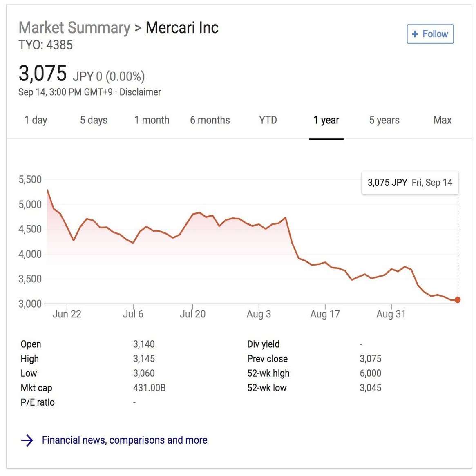Click the arrow icon beside Financial news

27,440
